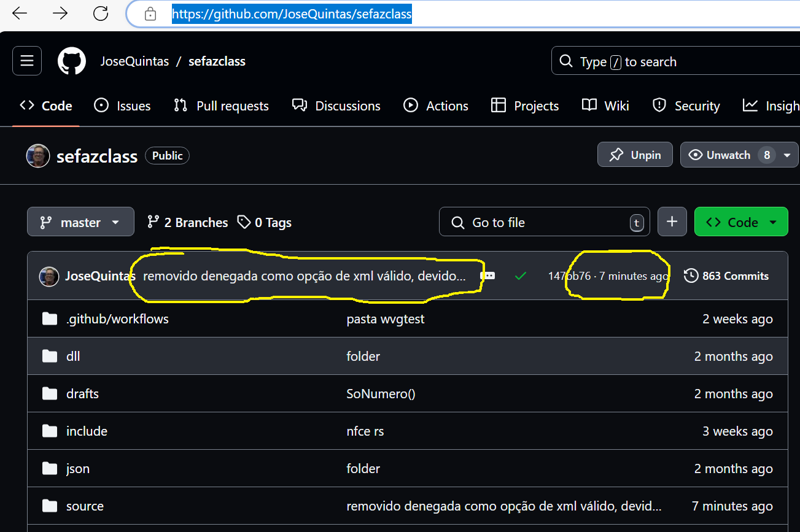Screen dimensions: 800x532
Task: Expand the commit message ellipsis icon
Action: click(487, 276)
